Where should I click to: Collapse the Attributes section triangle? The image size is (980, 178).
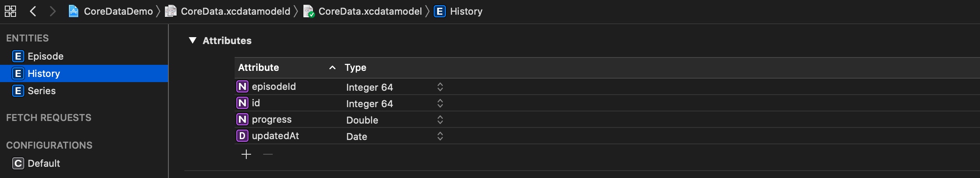coord(193,41)
